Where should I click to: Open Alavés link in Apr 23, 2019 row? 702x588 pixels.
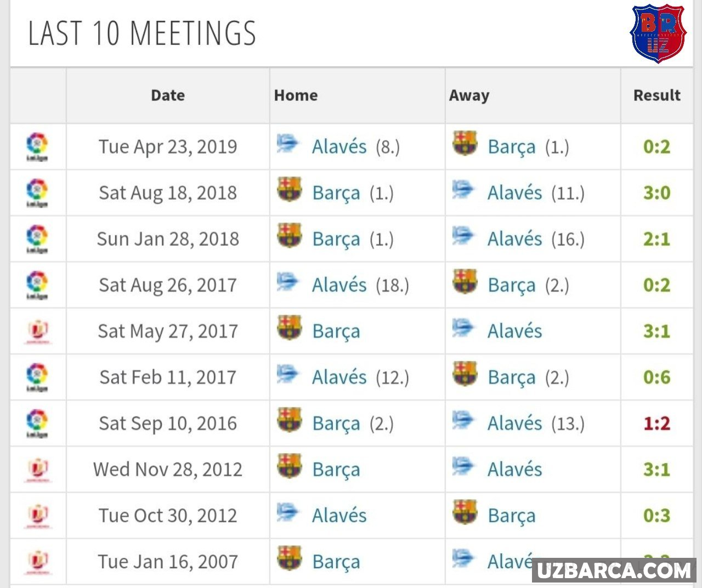coord(339,146)
